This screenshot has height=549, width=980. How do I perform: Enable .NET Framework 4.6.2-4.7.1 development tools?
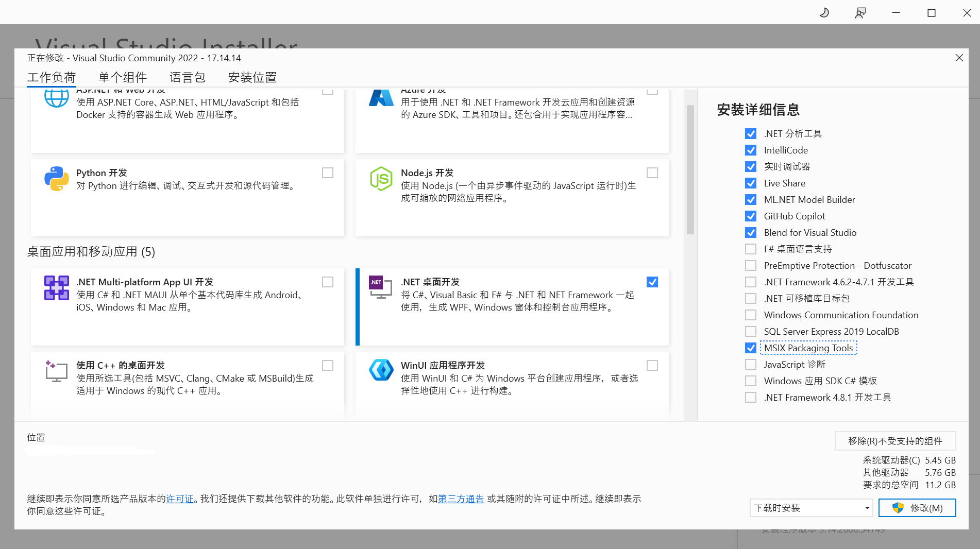tap(751, 282)
